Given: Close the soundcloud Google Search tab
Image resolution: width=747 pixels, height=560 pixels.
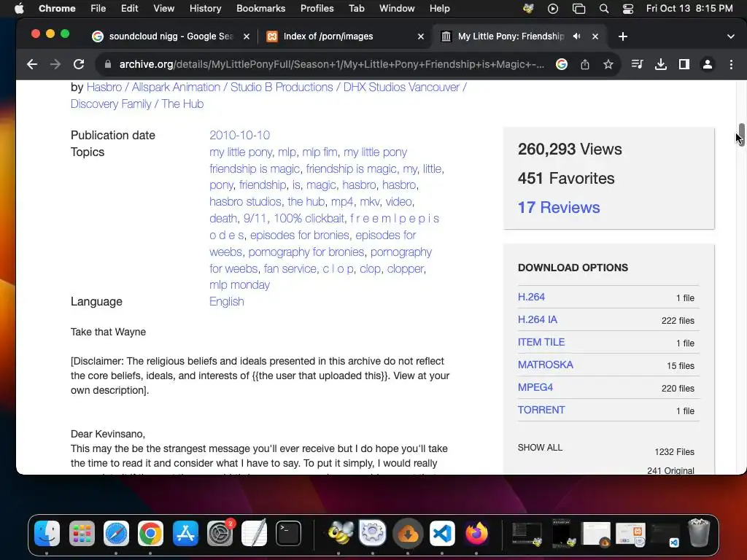Looking at the screenshot, I should click(247, 36).
